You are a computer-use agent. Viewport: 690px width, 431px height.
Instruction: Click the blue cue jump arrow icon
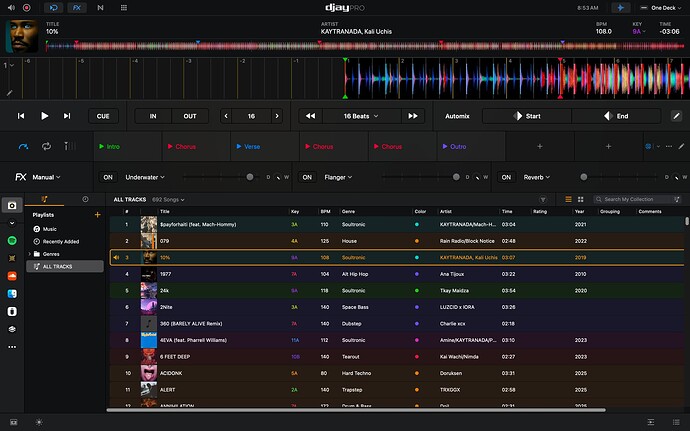coord(24,146)
